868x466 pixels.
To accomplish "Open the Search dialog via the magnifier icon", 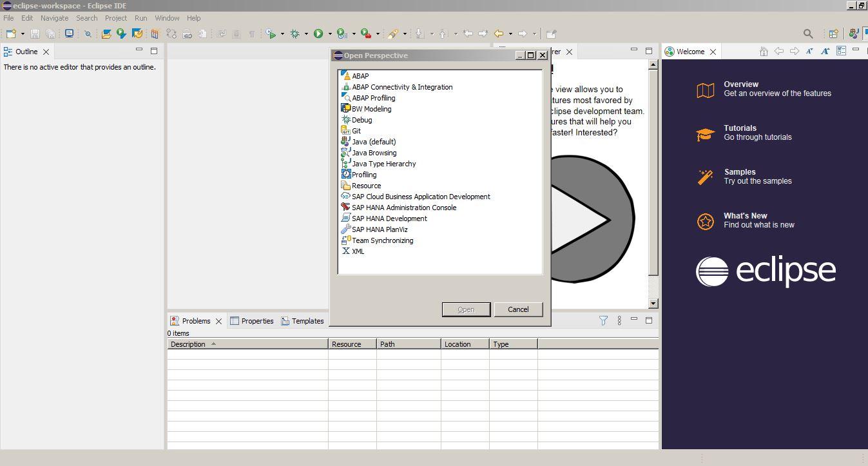I will tap(807, 33).
